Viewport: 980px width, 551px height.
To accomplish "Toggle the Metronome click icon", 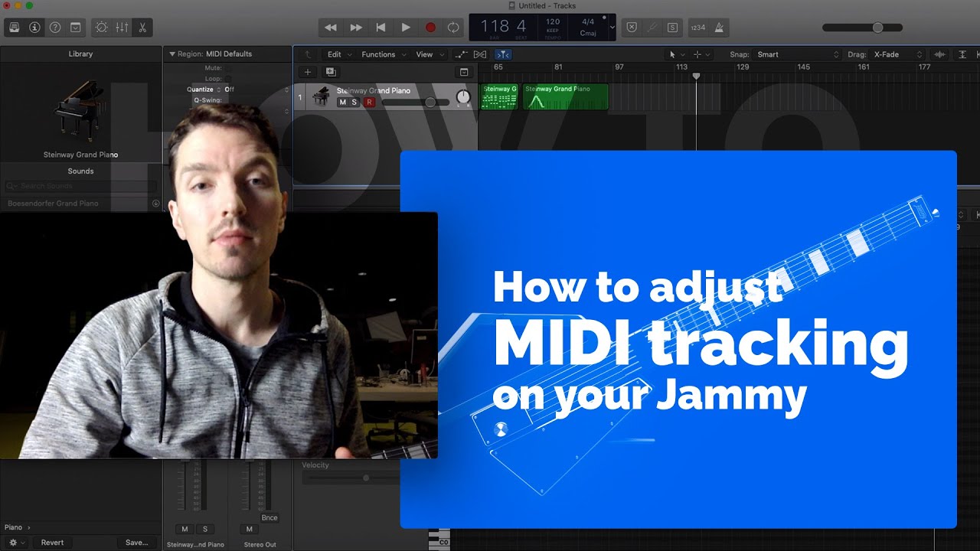I will (x=719, y=27).
